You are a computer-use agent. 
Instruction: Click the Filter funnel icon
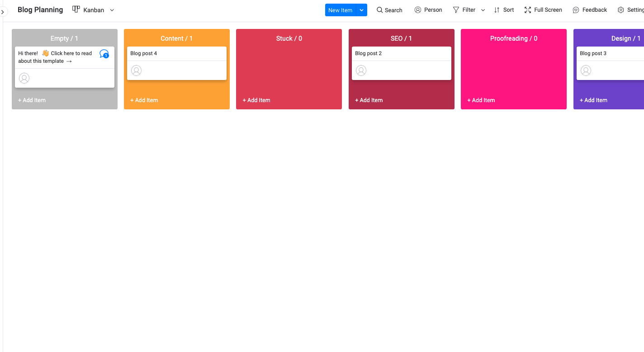[x=456, y=10]
